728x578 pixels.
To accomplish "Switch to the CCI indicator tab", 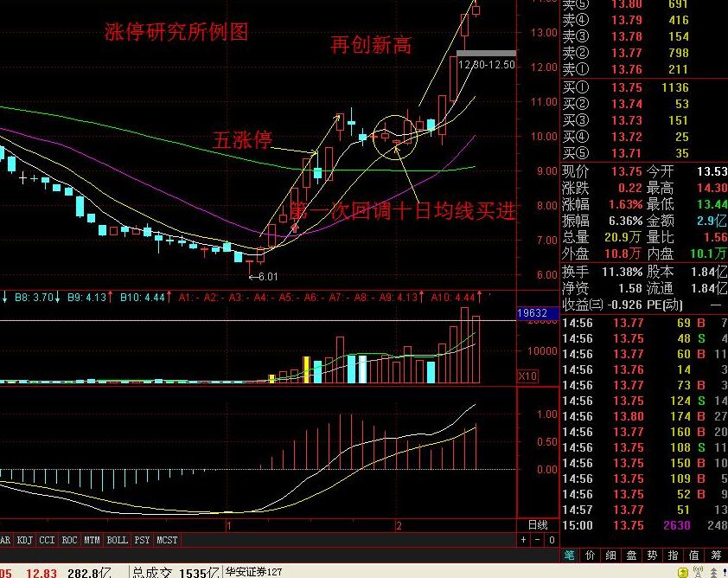I will 47,540.
